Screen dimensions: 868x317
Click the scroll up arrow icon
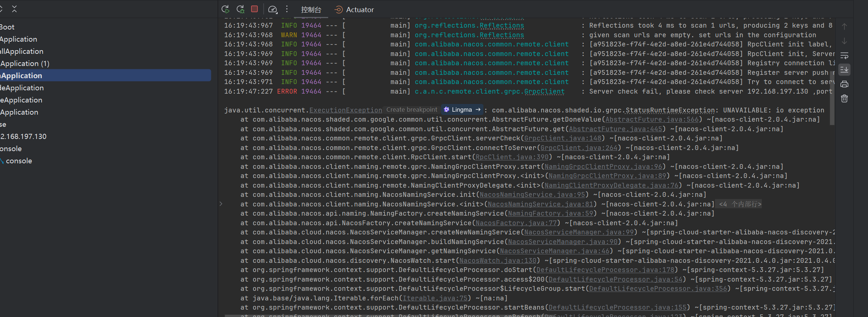click(844, 27)
